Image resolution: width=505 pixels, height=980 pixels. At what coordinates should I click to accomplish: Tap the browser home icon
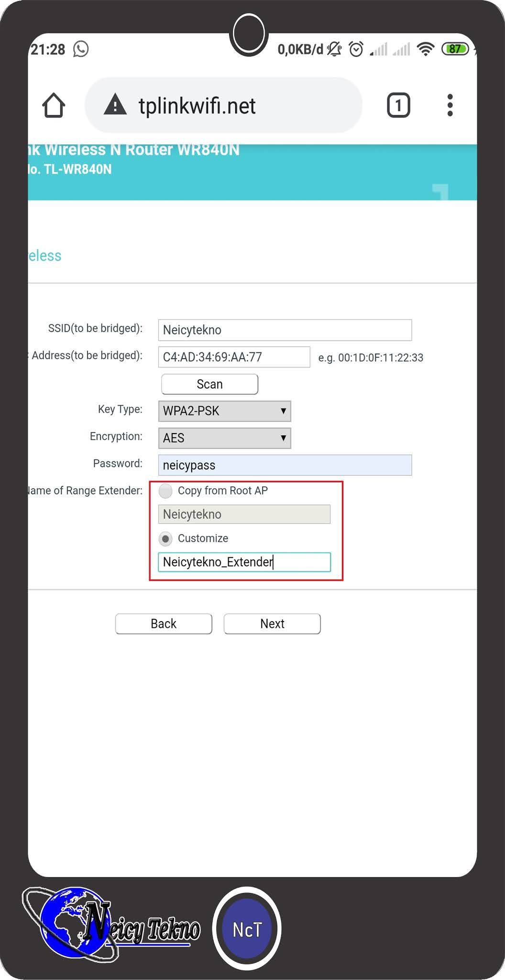54,105
